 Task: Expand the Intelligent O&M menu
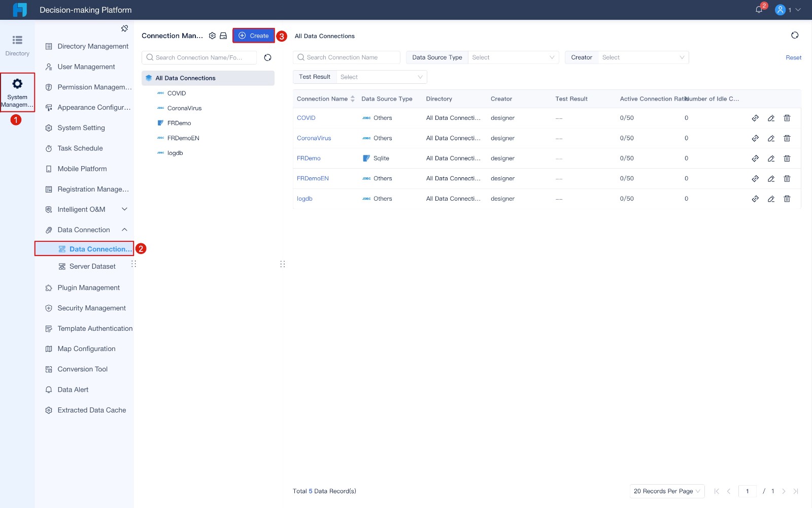tap(125, 209)
